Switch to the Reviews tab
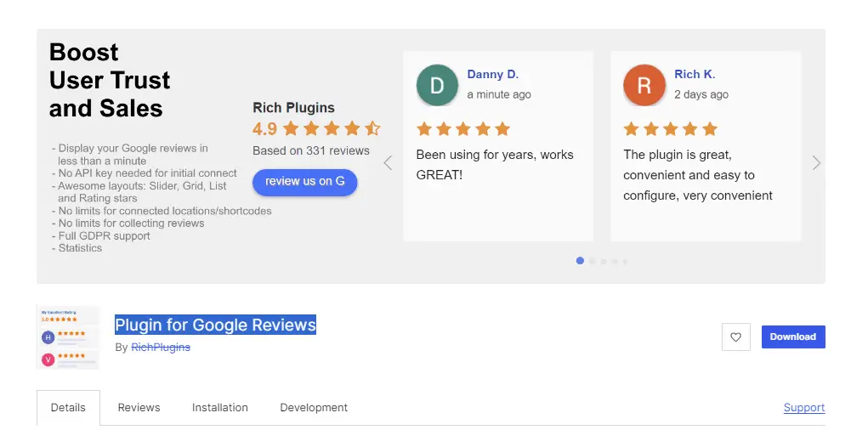 (139, 408)
